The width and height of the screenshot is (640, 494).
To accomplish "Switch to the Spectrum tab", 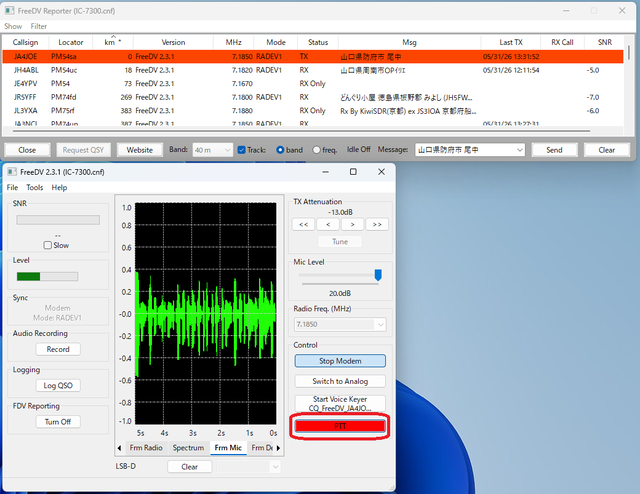I will [188, 448].
